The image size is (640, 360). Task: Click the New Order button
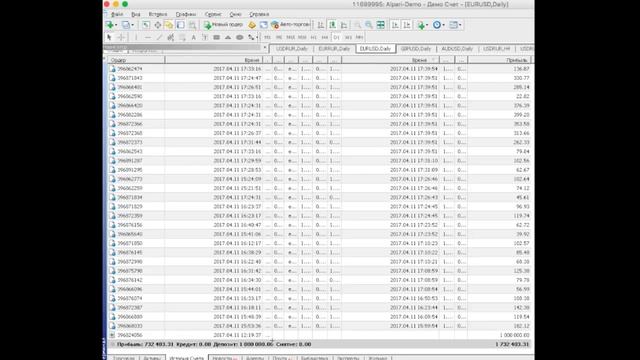[x=223, y=25]
